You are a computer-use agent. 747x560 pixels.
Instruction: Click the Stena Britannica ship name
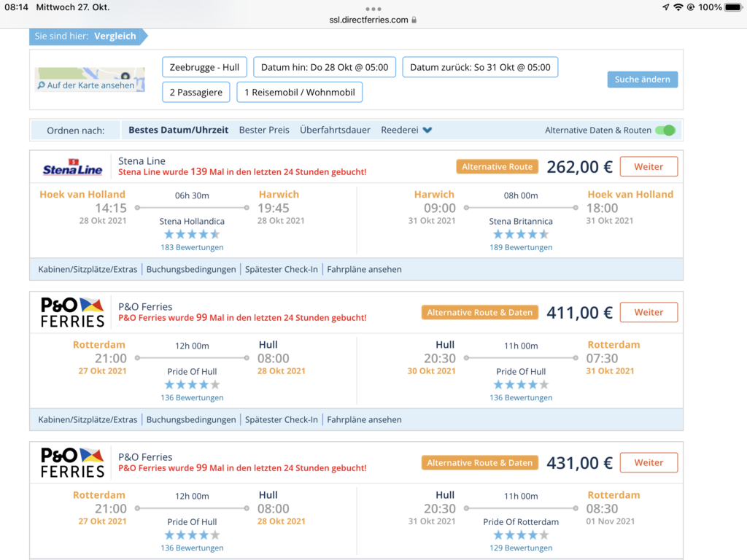coord(521,222)
